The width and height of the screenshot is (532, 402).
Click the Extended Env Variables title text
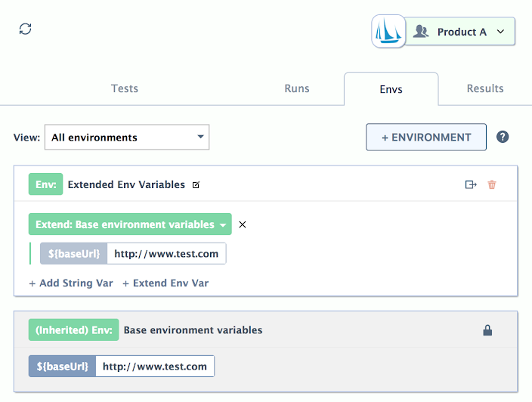[126, 184]
